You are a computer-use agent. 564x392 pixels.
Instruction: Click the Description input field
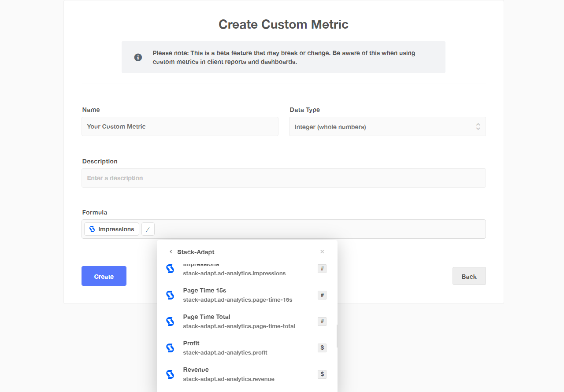click(284, 178)
